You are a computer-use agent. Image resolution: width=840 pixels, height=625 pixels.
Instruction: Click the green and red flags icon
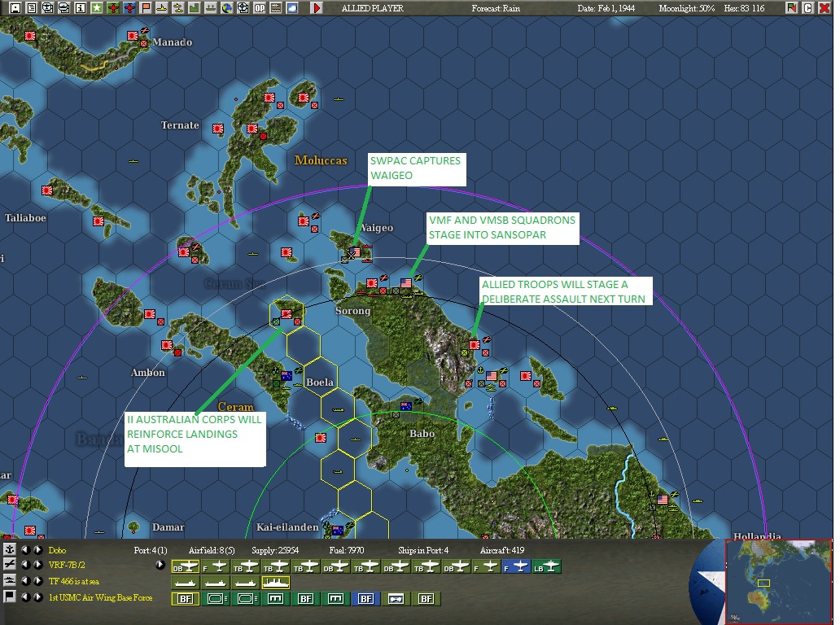click(792, 8)
